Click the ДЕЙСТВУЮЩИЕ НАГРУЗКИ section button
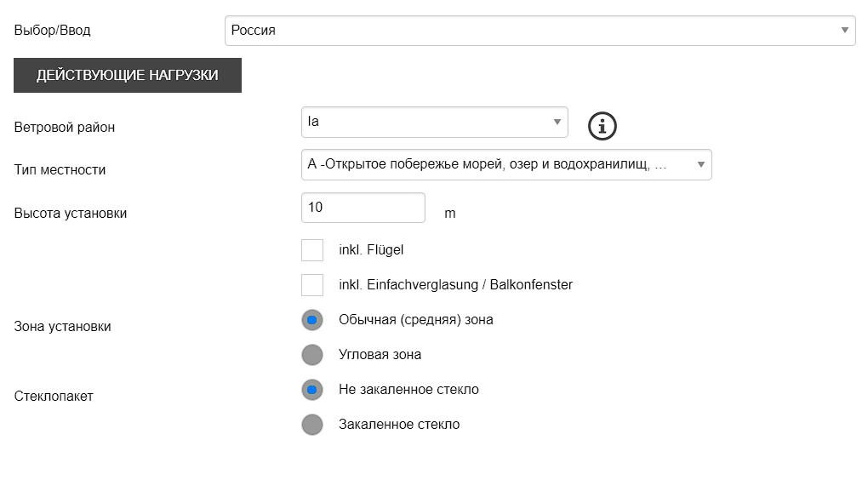This screenshot has height=480, width=868. click(128, 75)
